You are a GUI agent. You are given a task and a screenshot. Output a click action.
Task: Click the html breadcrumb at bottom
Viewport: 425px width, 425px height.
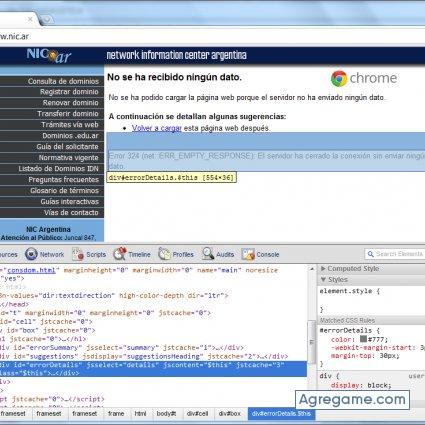(140, 414)
